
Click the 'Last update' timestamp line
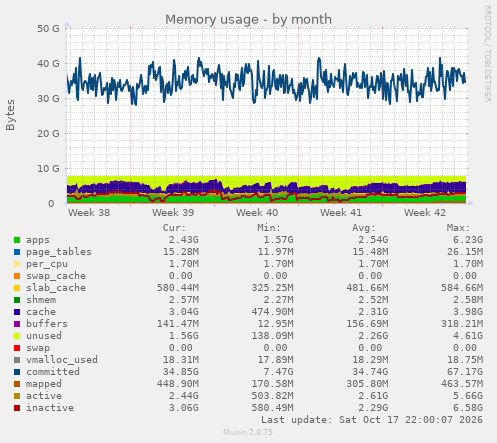pyautogui.click(x=372, y=420)
